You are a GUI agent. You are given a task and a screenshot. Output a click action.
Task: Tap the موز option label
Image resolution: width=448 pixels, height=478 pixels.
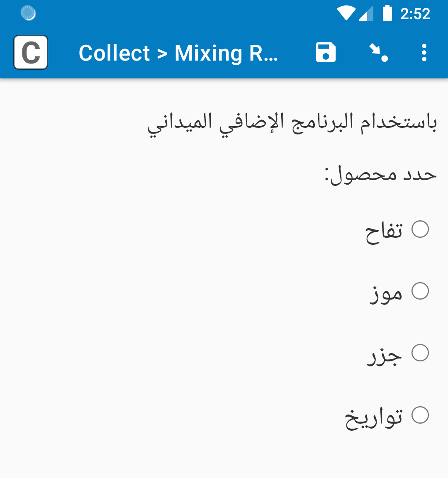tap(386, 294)
